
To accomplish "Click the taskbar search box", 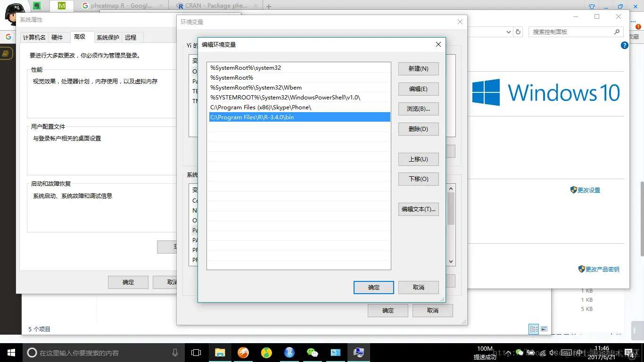I will point(104,353).
